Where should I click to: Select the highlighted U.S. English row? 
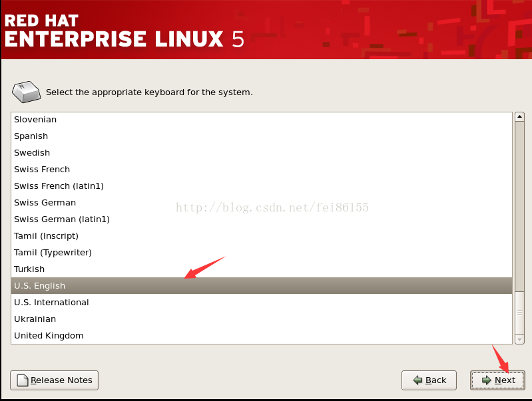click(261, 286)
